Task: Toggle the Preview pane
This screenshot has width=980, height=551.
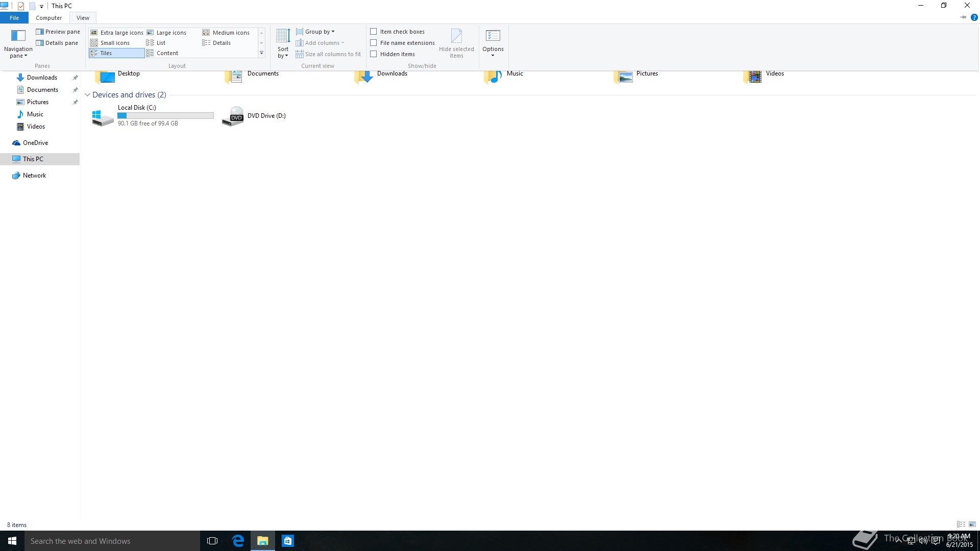Action: tap(58, 32)
